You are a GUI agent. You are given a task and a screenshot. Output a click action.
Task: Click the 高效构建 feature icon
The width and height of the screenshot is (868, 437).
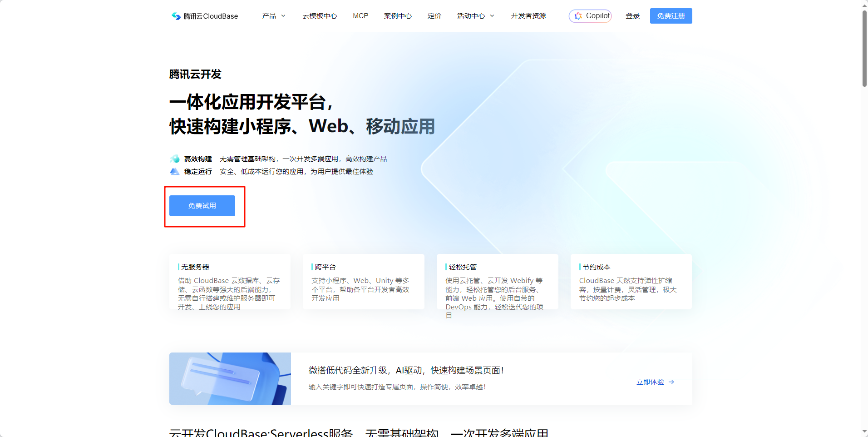click(x=175, y=159)
